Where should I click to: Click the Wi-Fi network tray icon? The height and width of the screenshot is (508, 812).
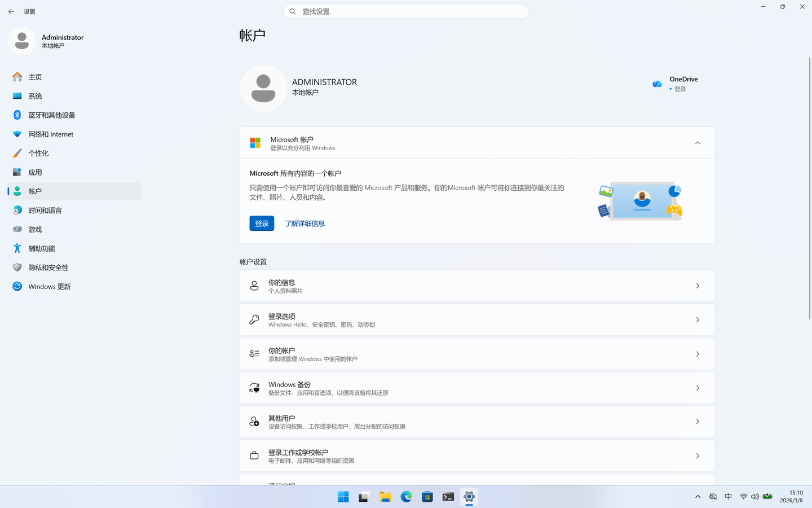[743, 497]
